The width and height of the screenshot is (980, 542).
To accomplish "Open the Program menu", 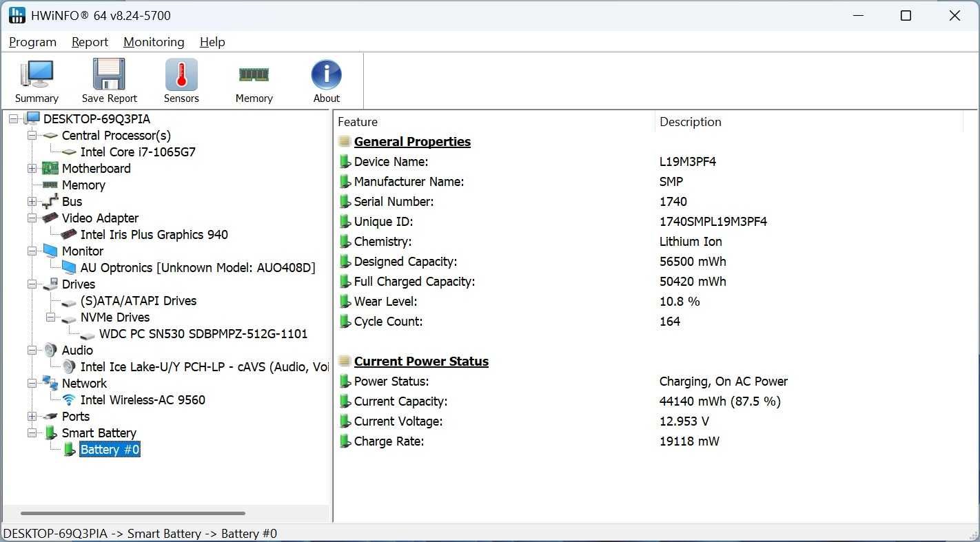I will click(32, 42).
